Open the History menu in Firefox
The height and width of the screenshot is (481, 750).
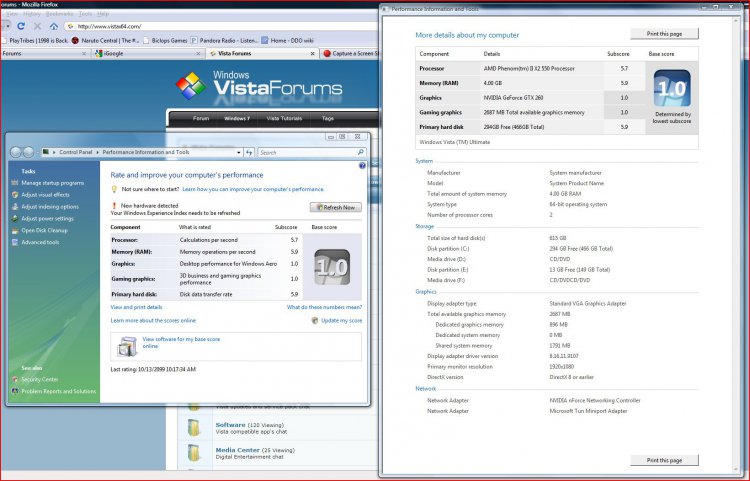click(32, 14)
